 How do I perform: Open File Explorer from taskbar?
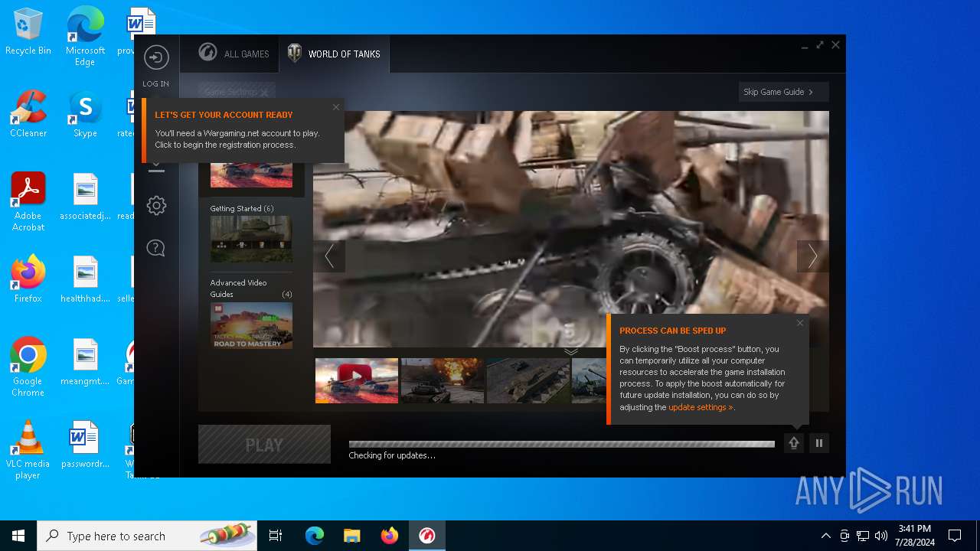(x=351, y=536)
